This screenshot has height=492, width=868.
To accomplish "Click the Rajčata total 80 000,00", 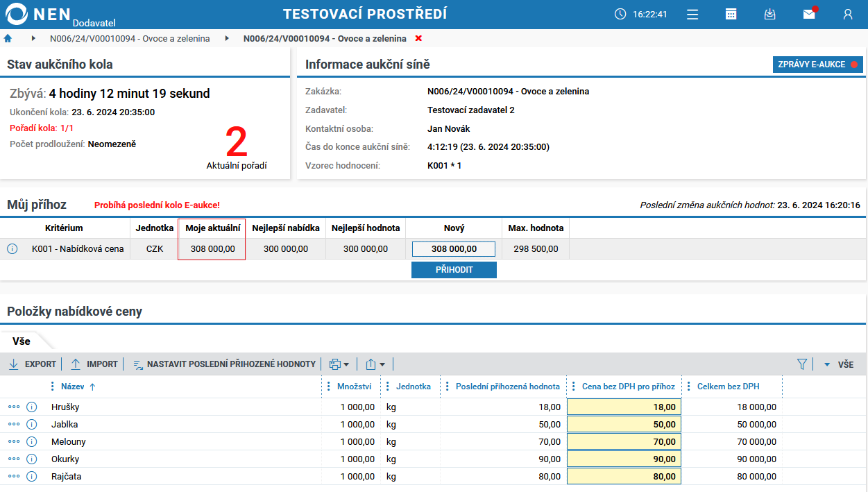I will click(757, 476).
